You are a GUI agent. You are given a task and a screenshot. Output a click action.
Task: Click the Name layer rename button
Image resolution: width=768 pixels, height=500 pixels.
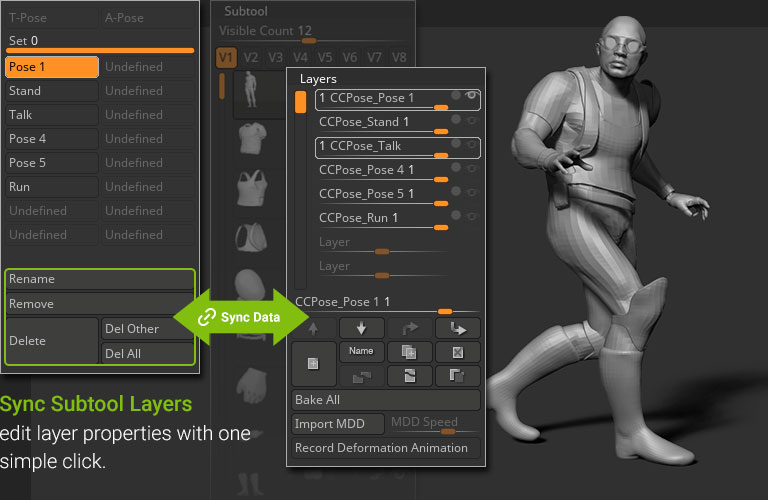point(362,352)
